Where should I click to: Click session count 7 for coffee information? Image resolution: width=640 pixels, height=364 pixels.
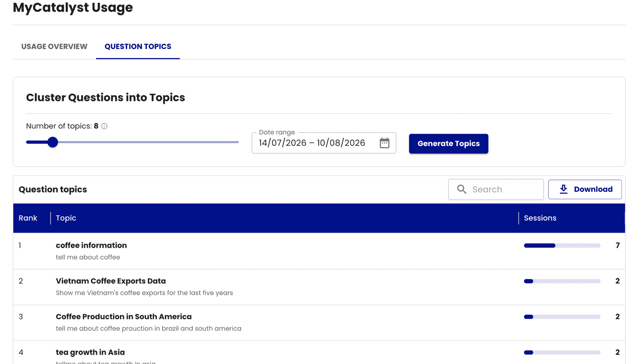618,246
